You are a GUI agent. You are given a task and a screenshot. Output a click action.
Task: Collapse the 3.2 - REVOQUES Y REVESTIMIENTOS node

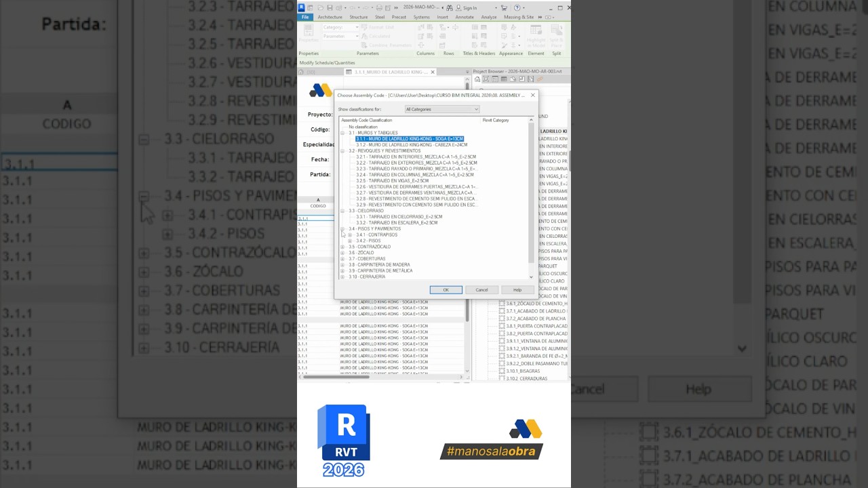tap(342, 151)
